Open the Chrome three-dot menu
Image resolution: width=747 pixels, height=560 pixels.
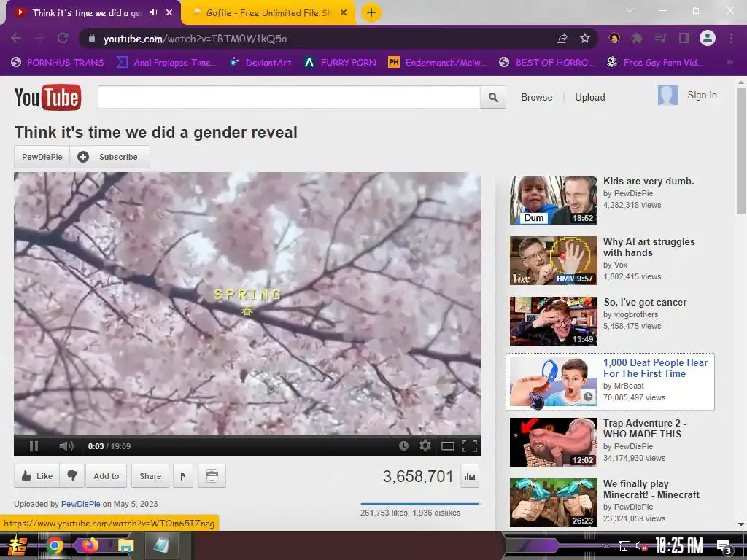[731, 38]
